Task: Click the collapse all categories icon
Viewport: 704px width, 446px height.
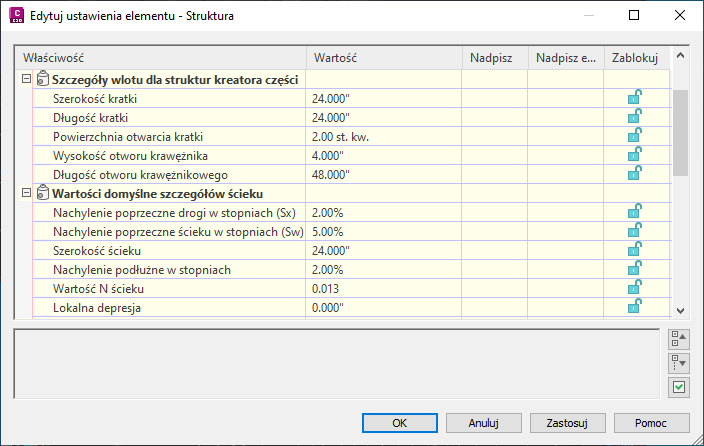Action: pos(678,339)
